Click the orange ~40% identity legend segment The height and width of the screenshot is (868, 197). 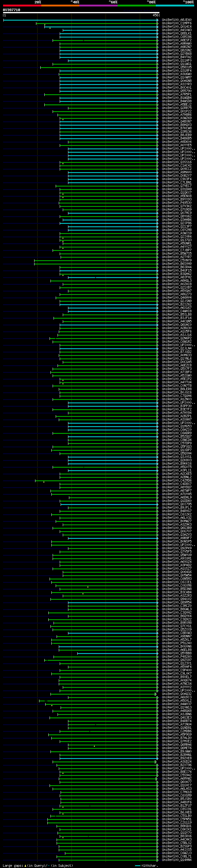click(60, 6)
